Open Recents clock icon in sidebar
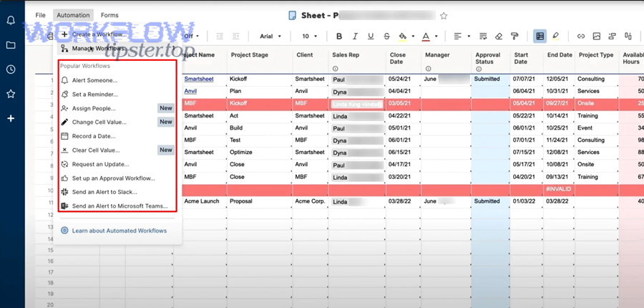 point(11,69)
